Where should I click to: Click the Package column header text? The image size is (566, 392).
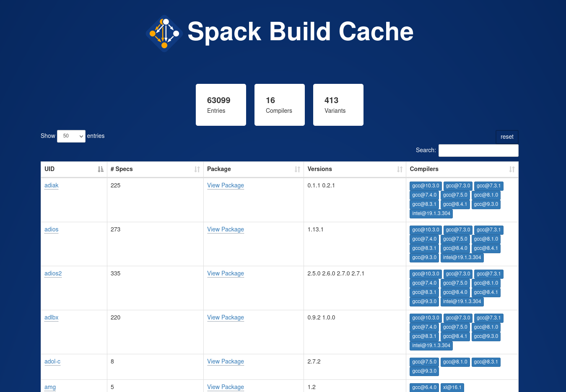(219, 169)
